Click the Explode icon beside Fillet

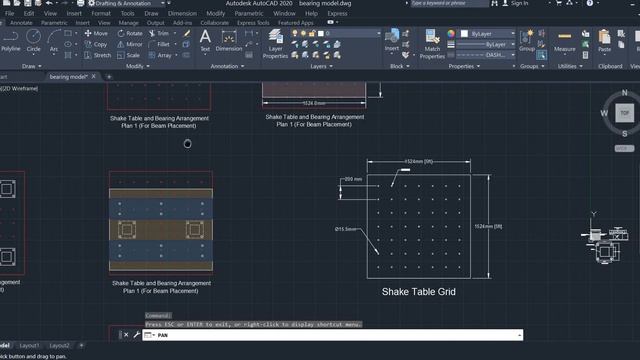pyautogui.click(x=186, y=44)
